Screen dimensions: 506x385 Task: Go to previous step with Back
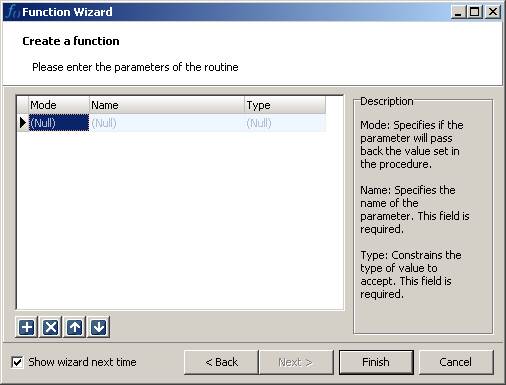pyautogui.click(x=221, y=362)
